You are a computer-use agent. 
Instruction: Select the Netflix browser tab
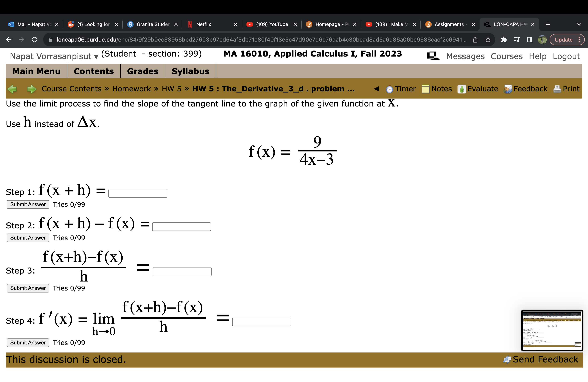(x=204, y=24)
